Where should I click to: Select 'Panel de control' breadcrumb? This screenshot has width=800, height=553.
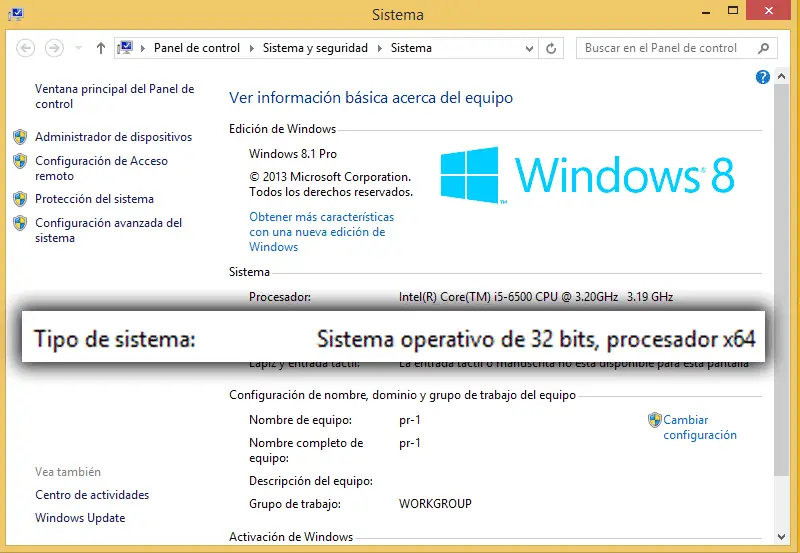[x=196, y=48]
